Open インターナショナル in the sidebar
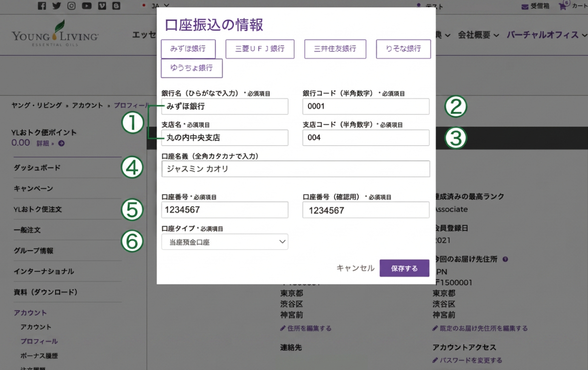 pos(44,271)
